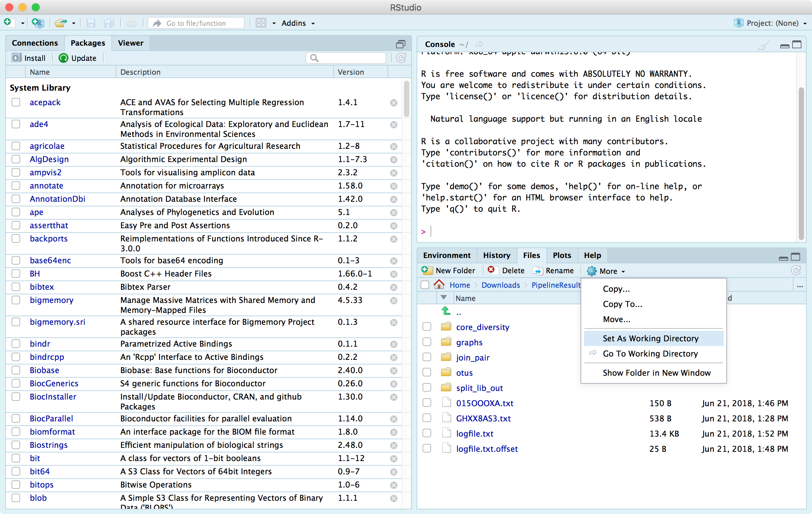Expand the recent files dropdown arrow
Image resolution: width=812 pixels, height=514 pixels.
[73, 23]
